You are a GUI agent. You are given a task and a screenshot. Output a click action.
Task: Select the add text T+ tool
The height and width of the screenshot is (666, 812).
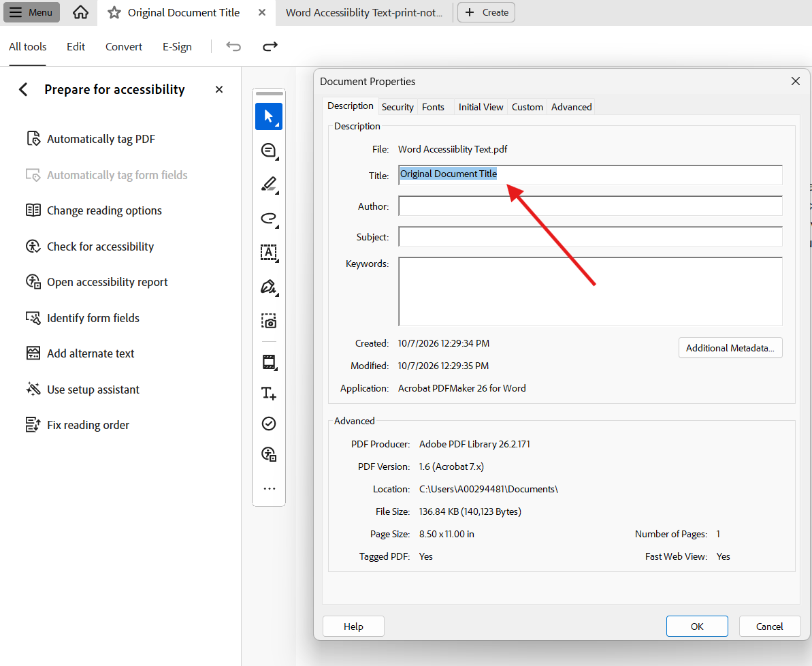[x=269, y=393]
